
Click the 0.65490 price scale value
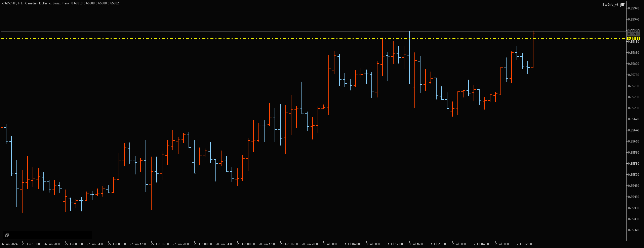pyautogui.click(x=634, y=186)
